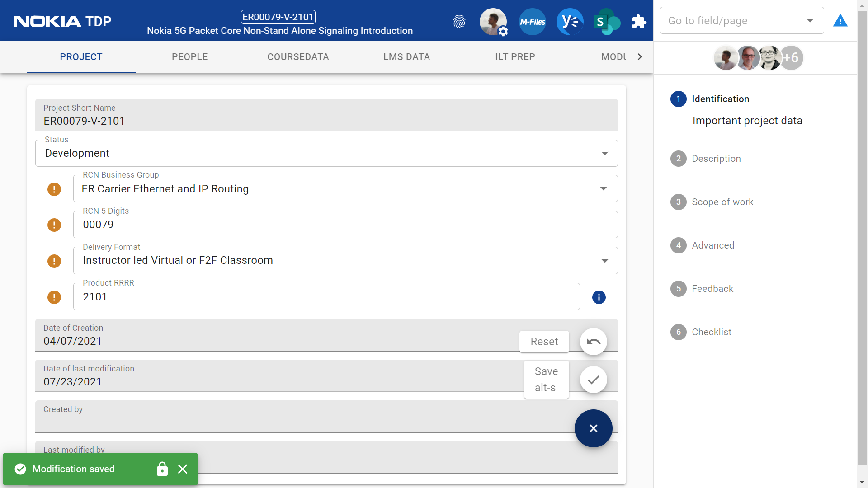The height and width of the screenshot is (488, 868).
Task: Click the undo arrow round button
Action: pyautogui.click(x=593, y=342)
